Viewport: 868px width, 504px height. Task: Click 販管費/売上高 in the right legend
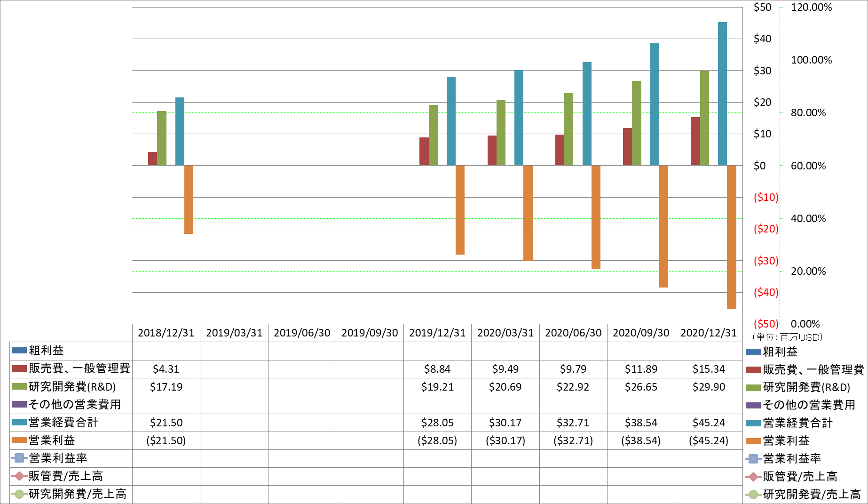coord(800,477)
